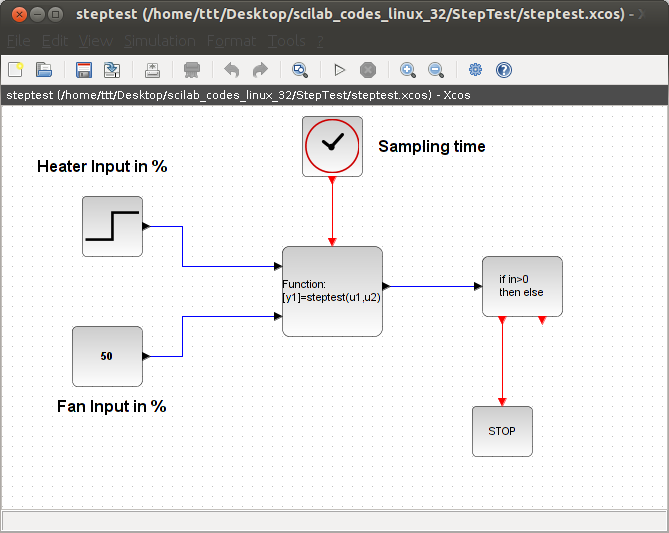Click the print diagram icon
Image resolution: width=669 pixels, height=533 pixels.
pos(152,70)
